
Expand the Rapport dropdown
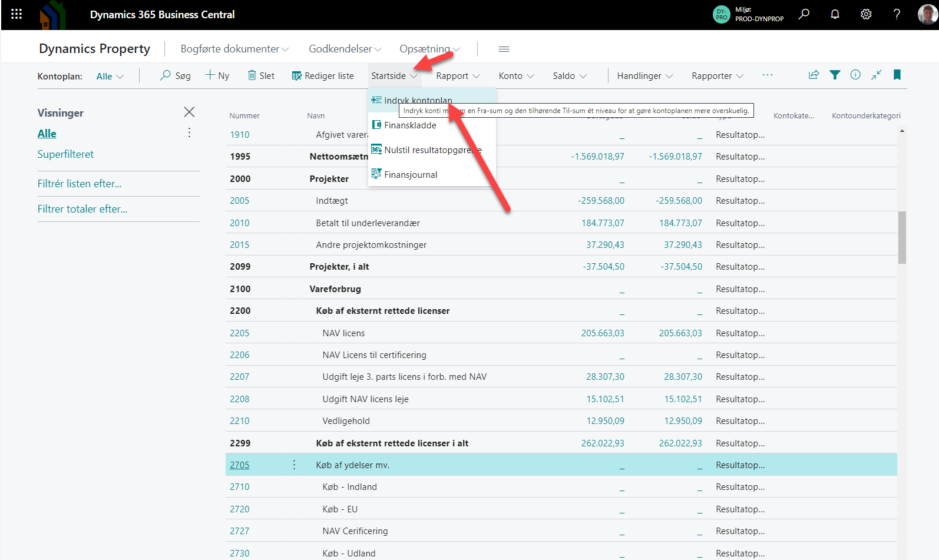(458, 75)
